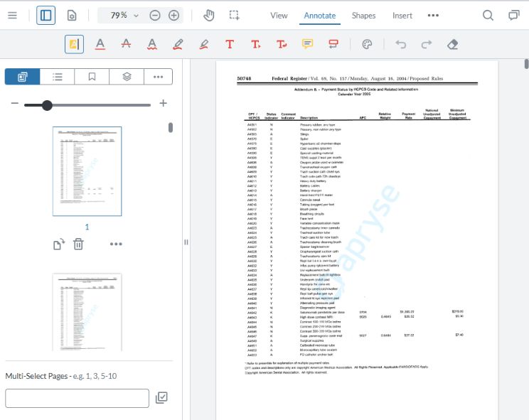Screen dimensions: 529x420
Task: Switch to the Insert tab
Action: [402, 16]
